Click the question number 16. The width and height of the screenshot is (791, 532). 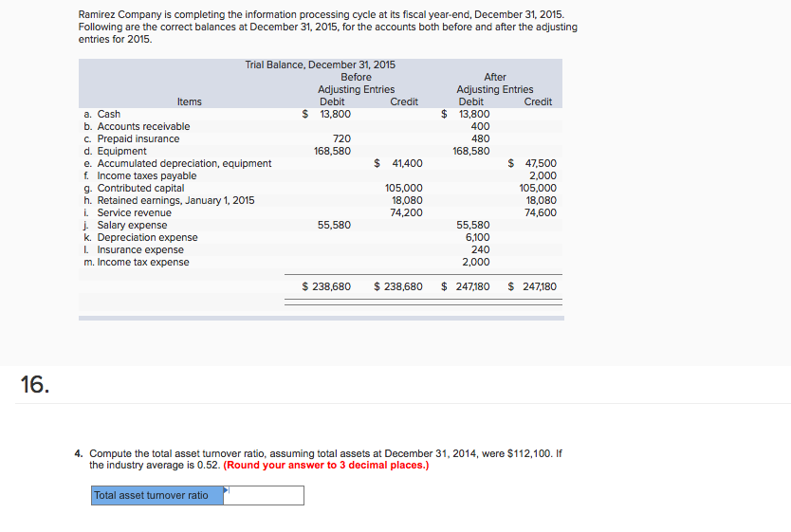35,384
